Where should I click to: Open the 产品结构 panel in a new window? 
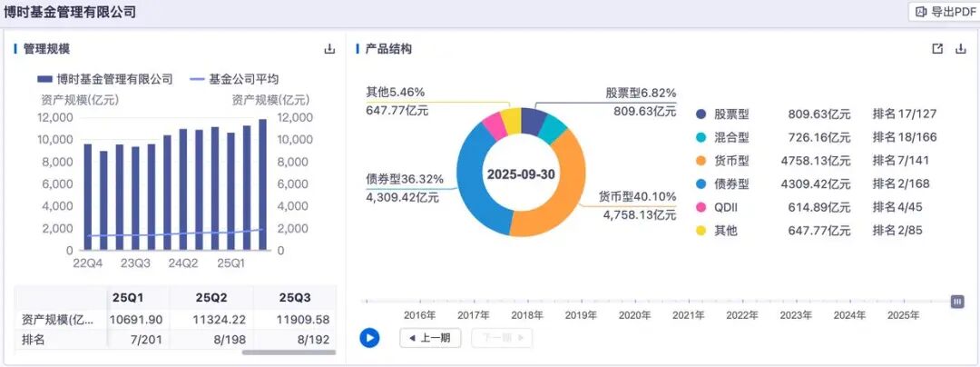coord(936,49)
